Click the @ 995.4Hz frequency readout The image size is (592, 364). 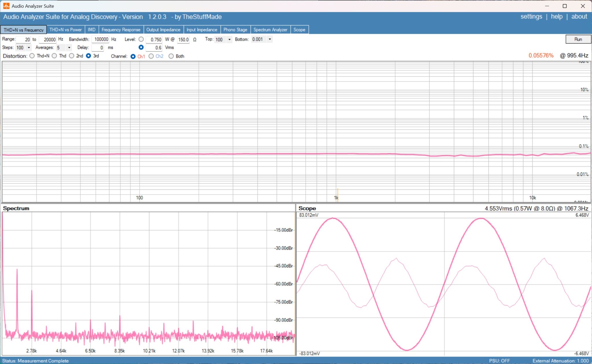point(574,56)
